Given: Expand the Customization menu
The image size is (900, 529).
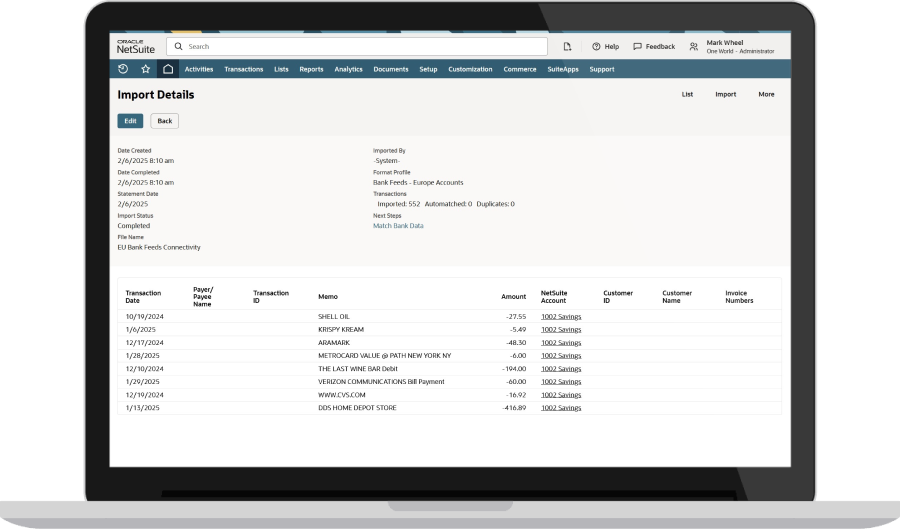Looking at the screenshot, I should (x=470, y=69).
